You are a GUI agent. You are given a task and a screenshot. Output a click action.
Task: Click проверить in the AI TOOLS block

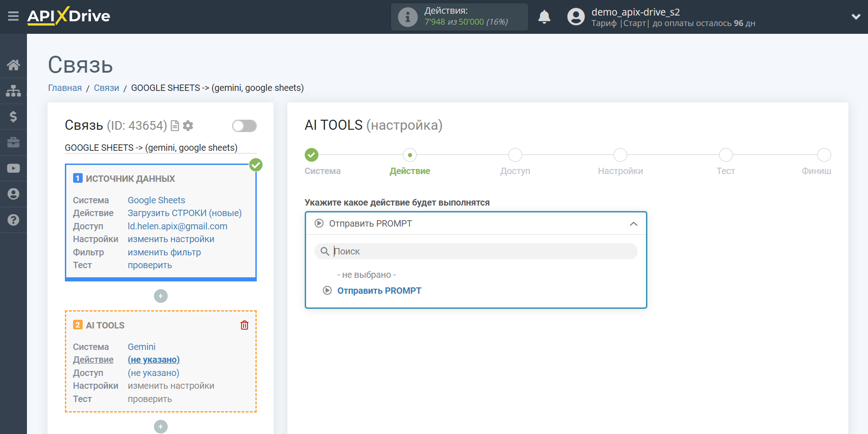(x=150, y=399)
